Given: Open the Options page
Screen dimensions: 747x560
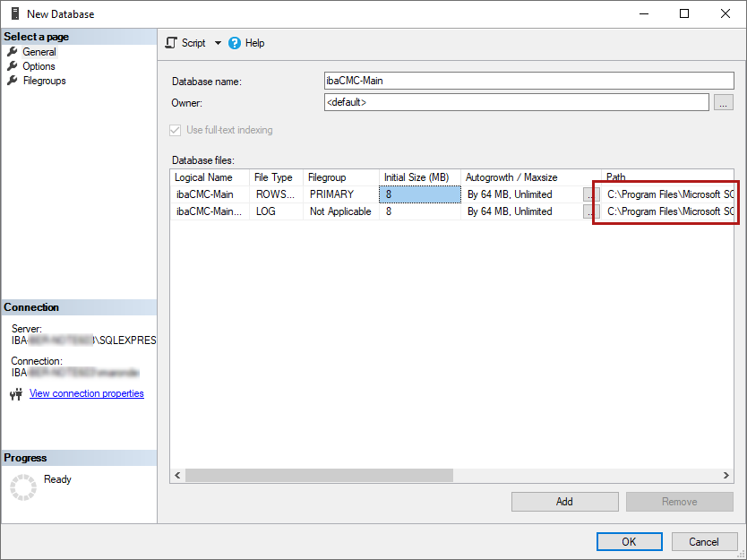Looking at the screenshot, I should (x=39, y=66).
